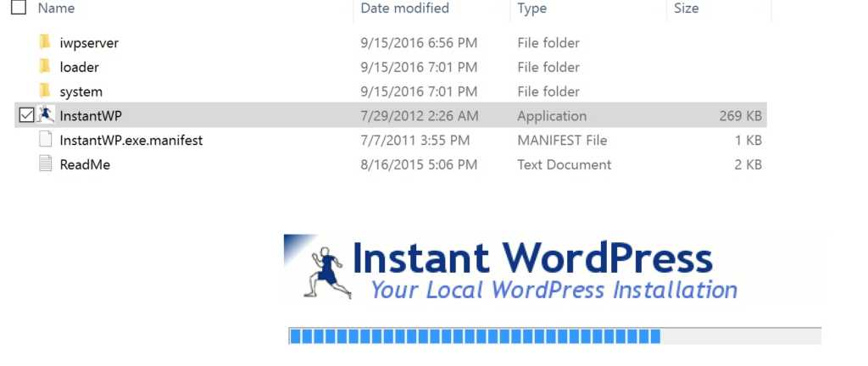
Task: Select the file name 'InstantWP.exe.manifest'
Action: coord(131,140)
